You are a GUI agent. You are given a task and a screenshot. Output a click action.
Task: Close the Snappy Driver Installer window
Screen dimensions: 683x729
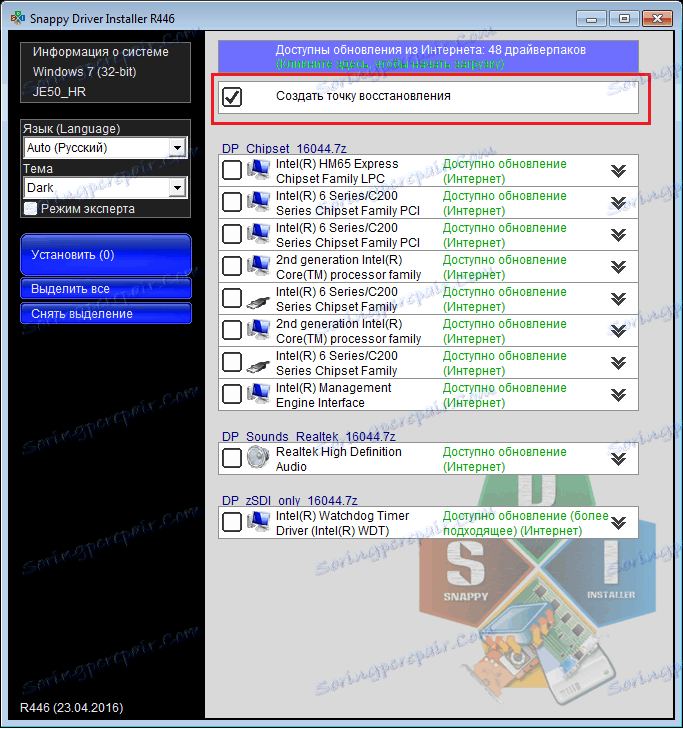(657, 19)
